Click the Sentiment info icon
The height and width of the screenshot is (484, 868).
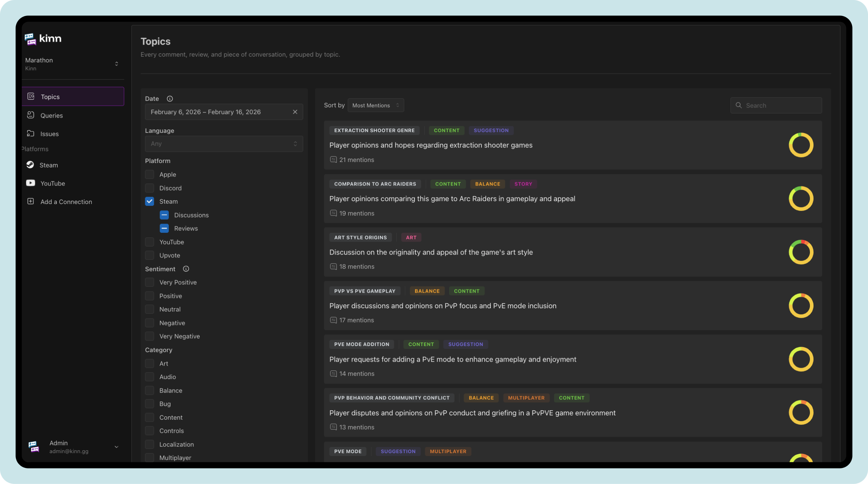point(186,269)
